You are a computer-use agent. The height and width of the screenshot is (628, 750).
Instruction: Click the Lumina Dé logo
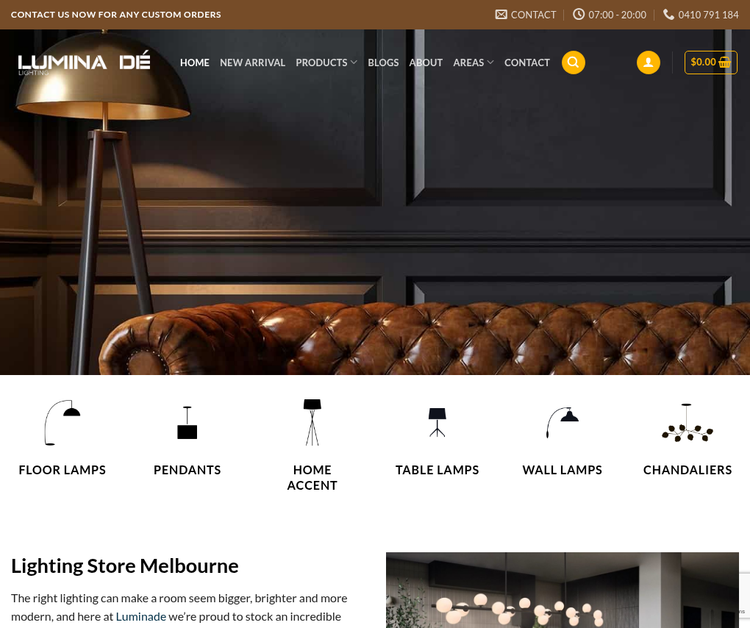coord(84,63)
